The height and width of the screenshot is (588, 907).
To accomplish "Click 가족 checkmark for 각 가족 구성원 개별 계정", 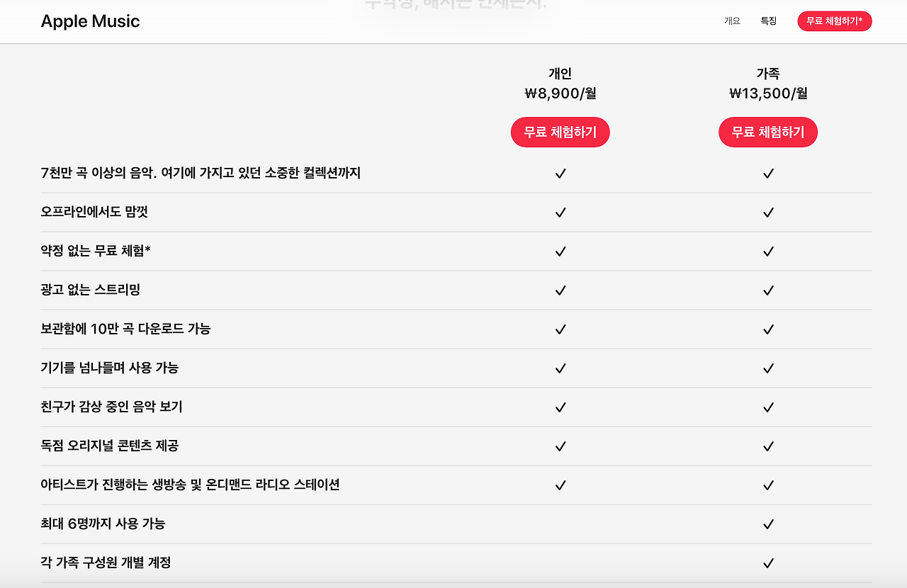I will (x=768, y=563).
